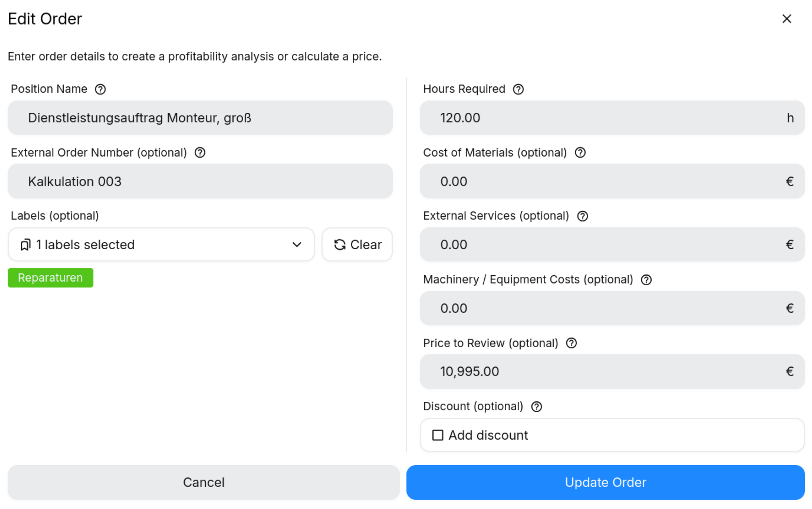This screenshot has width=812, height=509.
Task: Focus the Machinery / Equipment Costs field
Action: coord(612,308)
